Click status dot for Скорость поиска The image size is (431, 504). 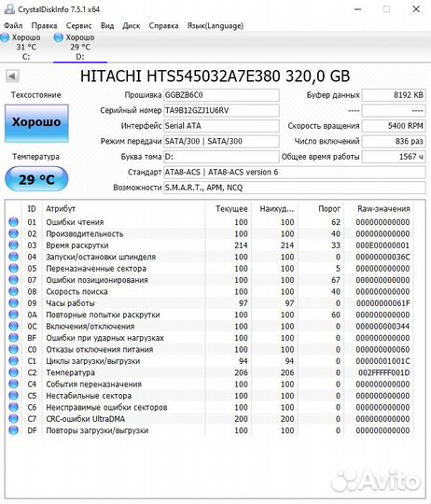13,291
